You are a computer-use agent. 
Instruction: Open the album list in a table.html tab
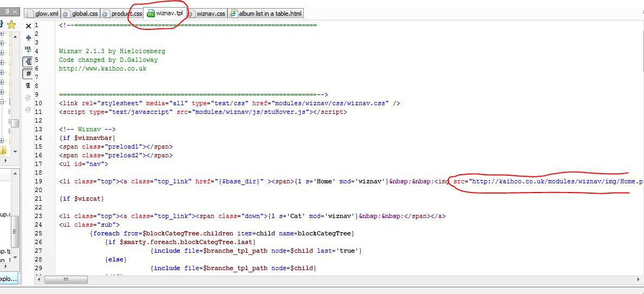(x=266, y=14)
